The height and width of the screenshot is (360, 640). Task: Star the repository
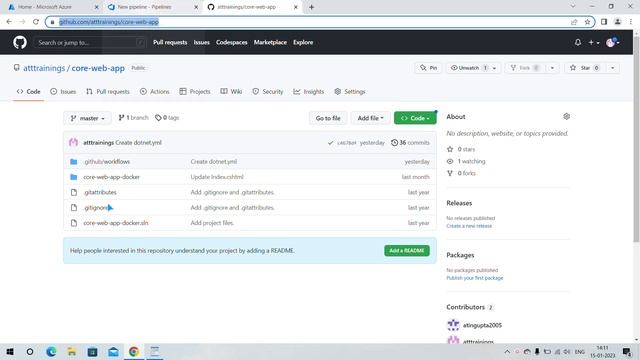coord(584,68)
